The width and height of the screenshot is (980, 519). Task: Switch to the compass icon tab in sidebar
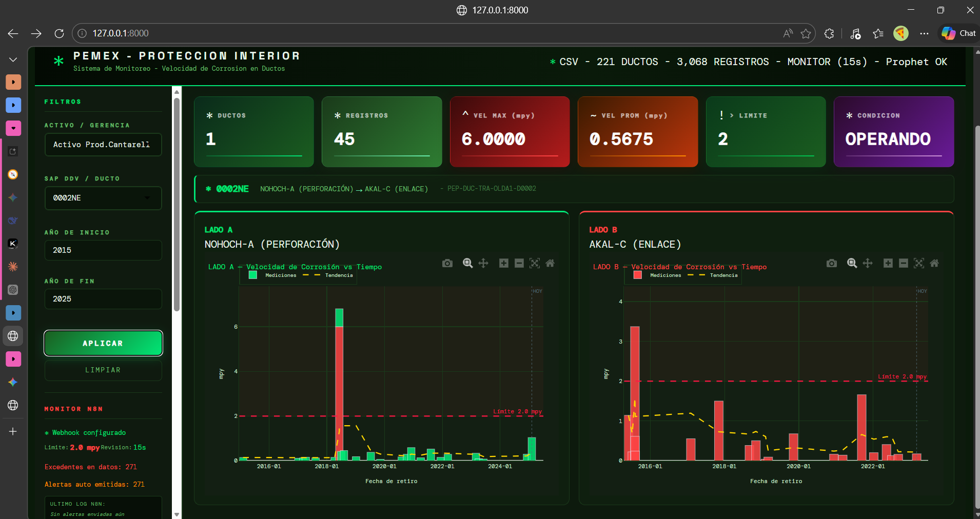(x=13, y=174)
